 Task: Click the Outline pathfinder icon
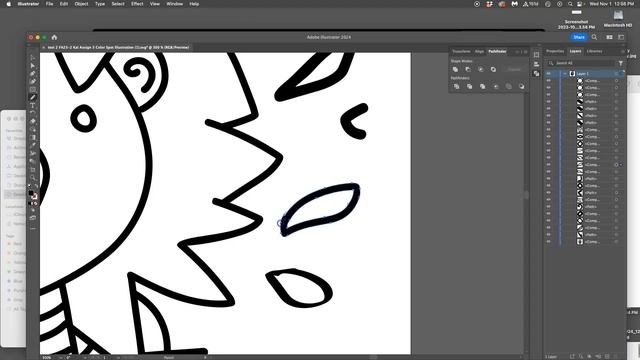(x=509, y=87)
